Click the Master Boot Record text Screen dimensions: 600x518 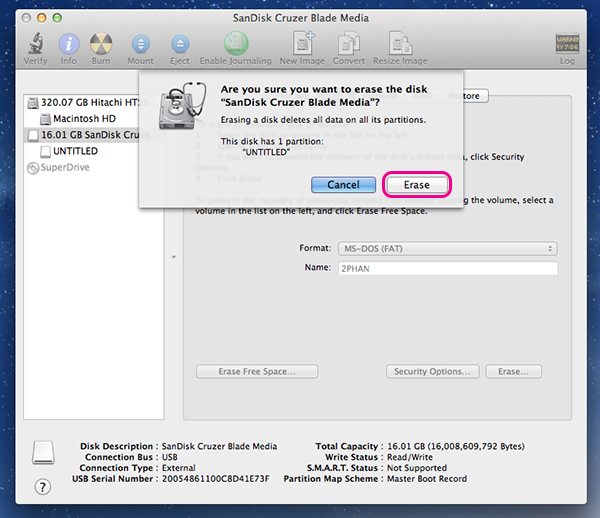[427, 479]
